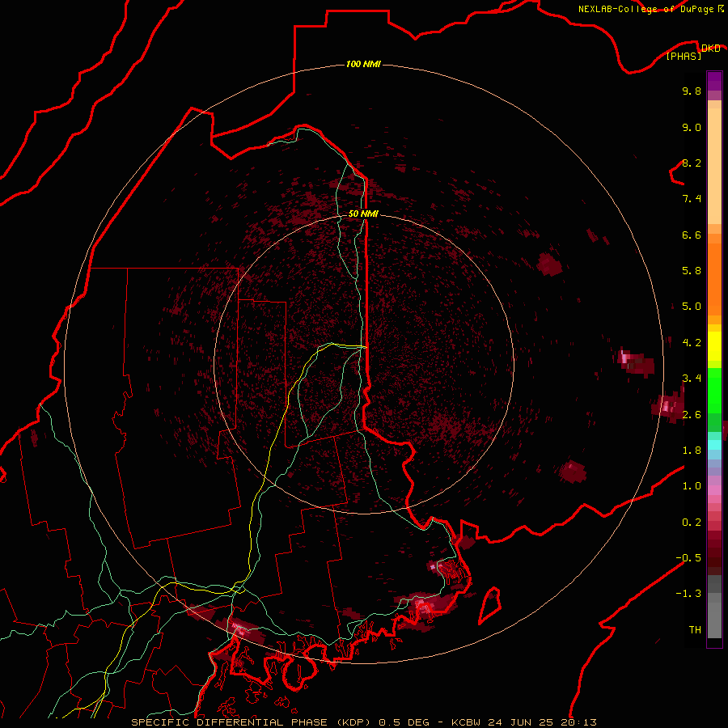Viewport: 728px width, 728px height.
Task: Click the 6.6 scale value
Action: (692, 235)
